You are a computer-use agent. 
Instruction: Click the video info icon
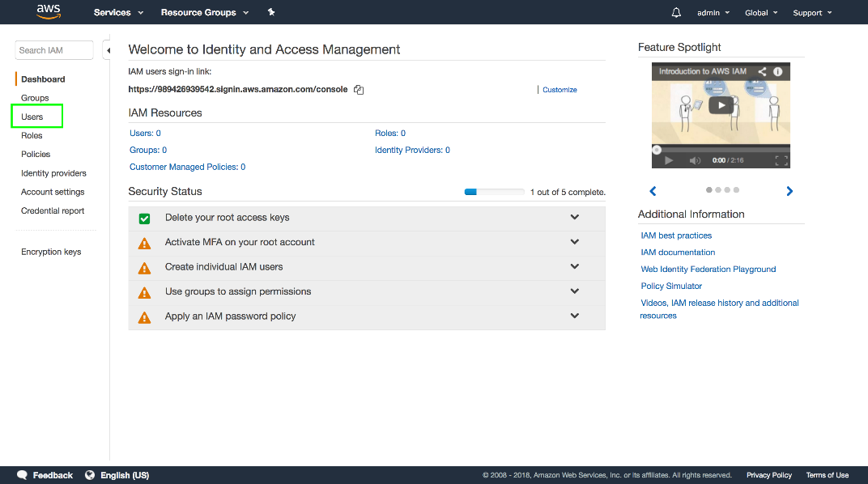click(778, 71)
